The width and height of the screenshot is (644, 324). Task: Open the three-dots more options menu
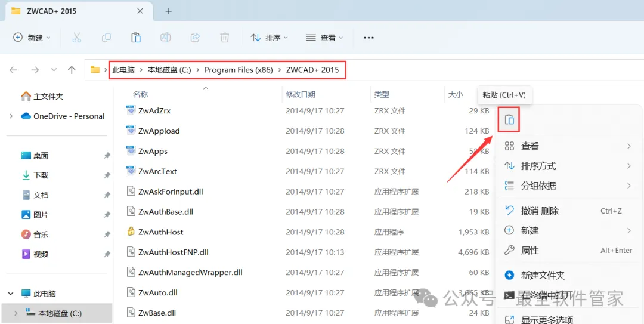(369, 38)
